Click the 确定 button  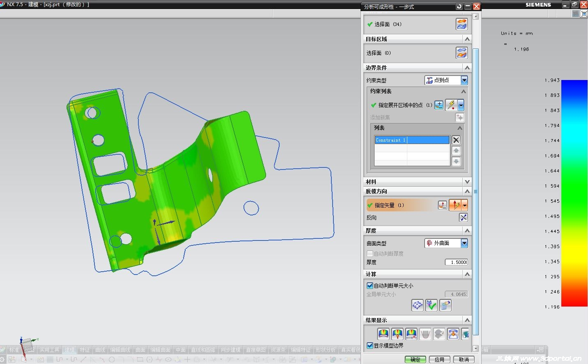click(x=415, y=359)
